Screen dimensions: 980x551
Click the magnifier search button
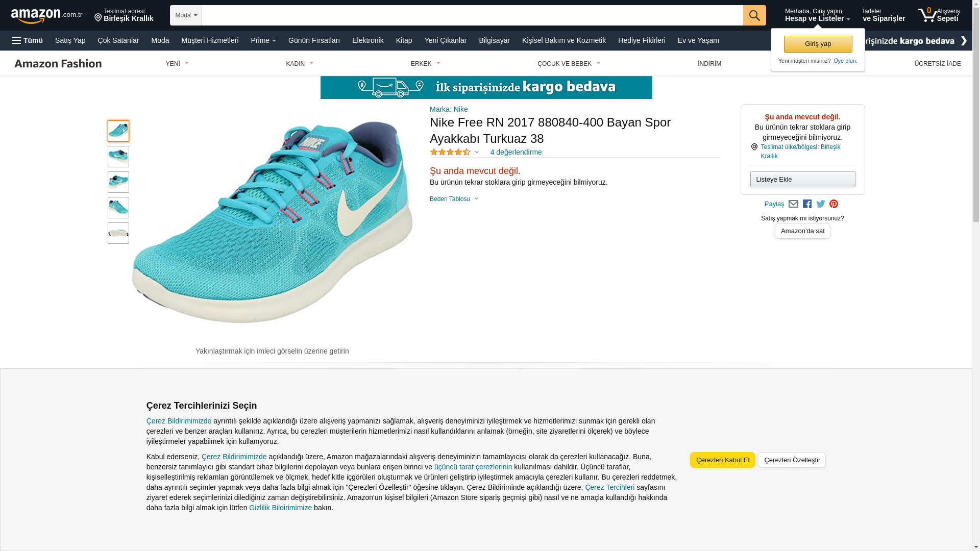(x=754, y=15)
